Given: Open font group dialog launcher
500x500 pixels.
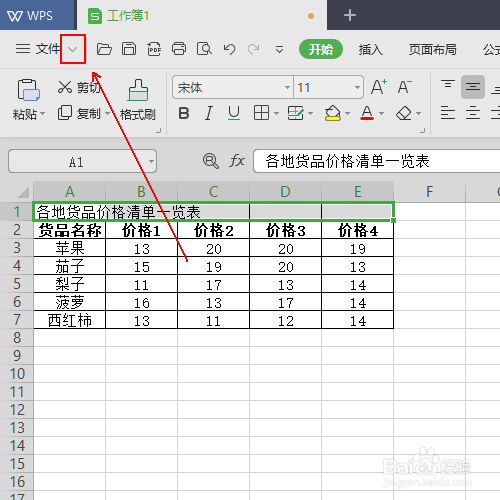Looking at the screenshot, I should click(422, 130).
